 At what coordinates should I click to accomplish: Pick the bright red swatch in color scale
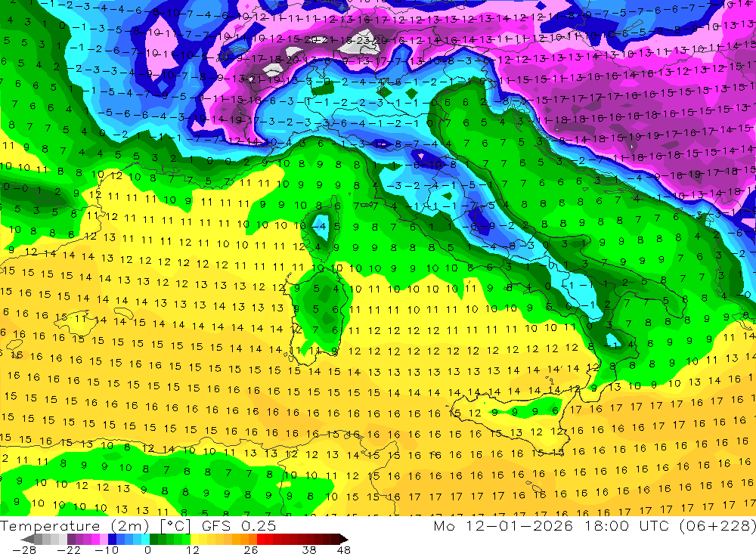coord(261,539)
